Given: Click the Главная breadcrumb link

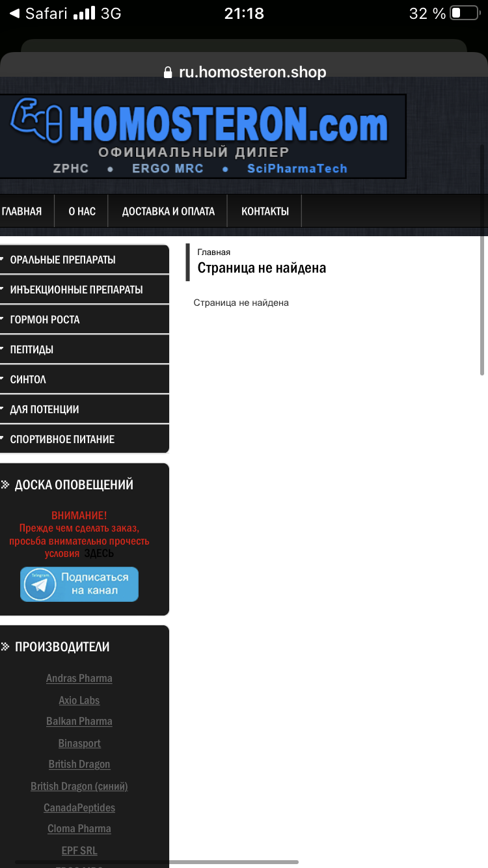Looking at the screenshot, I should click(213, 252).
